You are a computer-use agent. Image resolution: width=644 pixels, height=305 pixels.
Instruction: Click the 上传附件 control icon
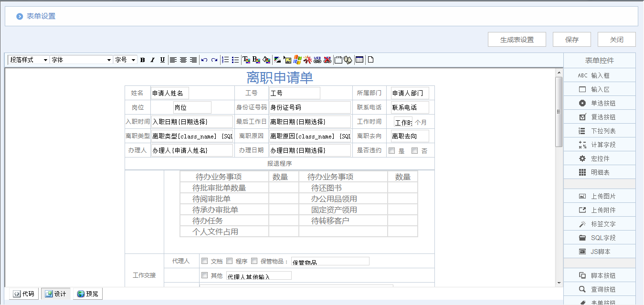599,210
